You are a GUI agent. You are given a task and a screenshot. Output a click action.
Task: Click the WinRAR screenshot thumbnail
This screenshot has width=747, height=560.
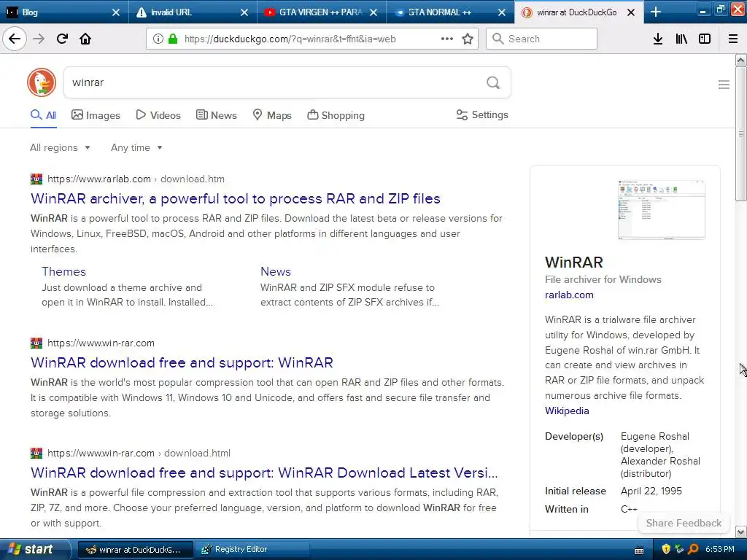[661, 209]
